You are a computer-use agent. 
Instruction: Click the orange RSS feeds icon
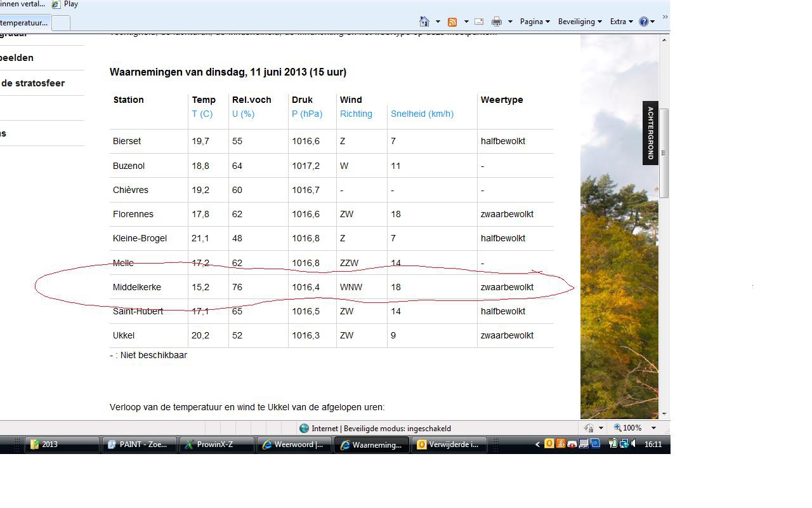click(x=452, y=22)
